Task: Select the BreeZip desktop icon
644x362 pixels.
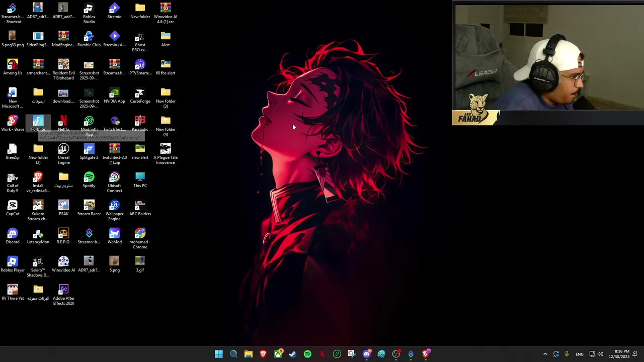Action: click(x=13, y=152)
